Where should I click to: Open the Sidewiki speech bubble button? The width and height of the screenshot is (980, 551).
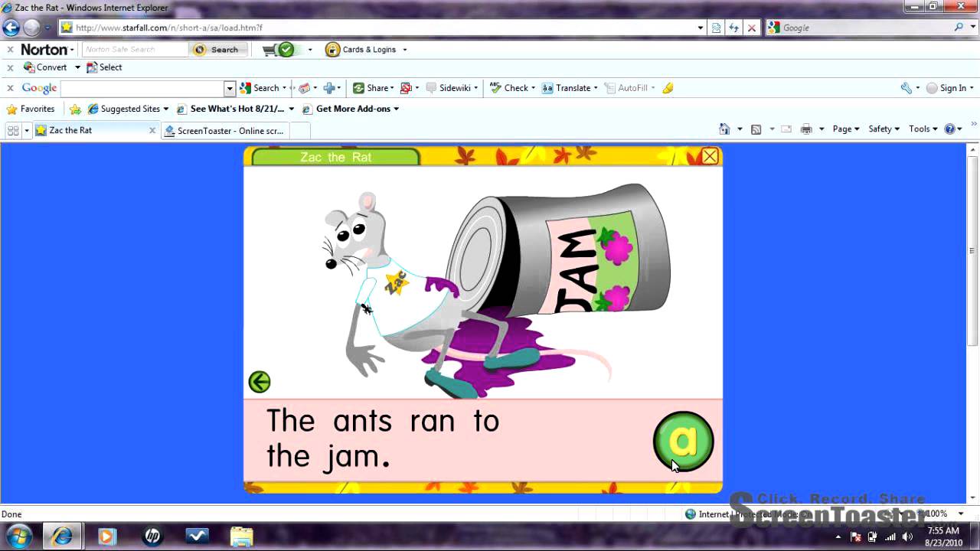click(x=451, y=88)
